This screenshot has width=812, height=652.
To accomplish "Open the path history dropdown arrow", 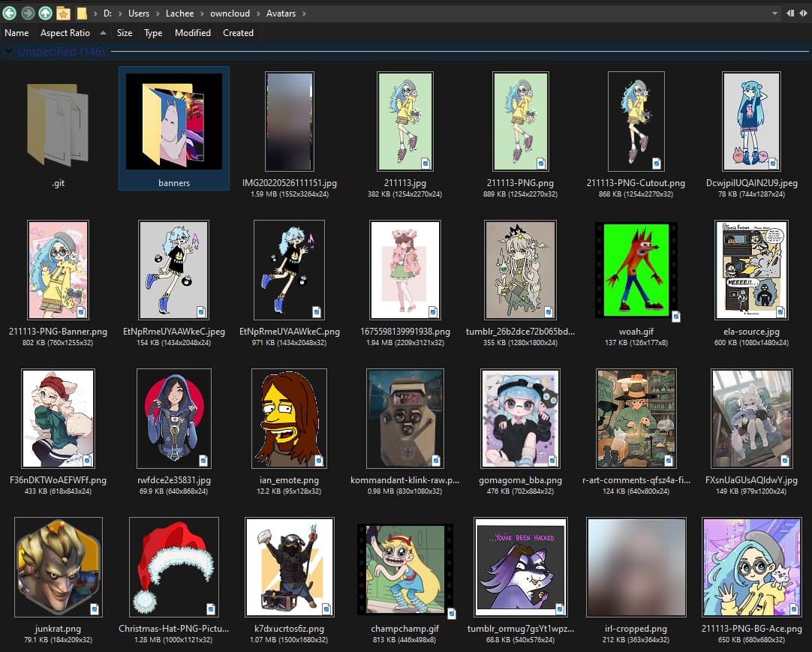I will click(x=774, y=14).
